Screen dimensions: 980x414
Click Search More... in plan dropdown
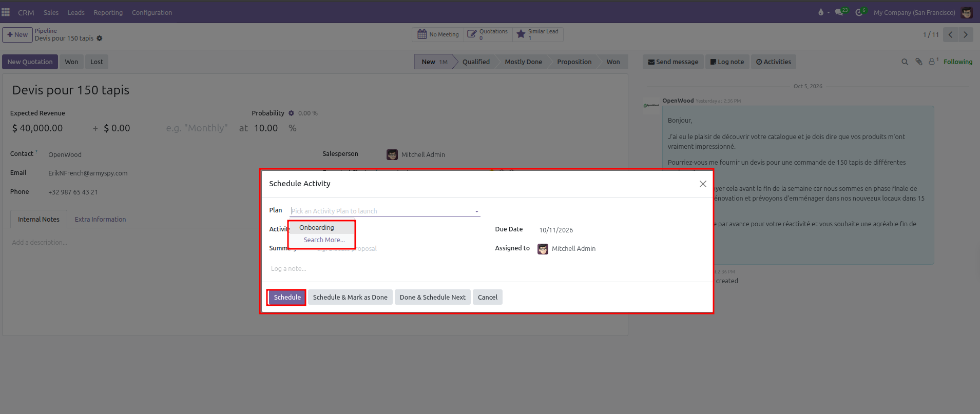(324, 240)
